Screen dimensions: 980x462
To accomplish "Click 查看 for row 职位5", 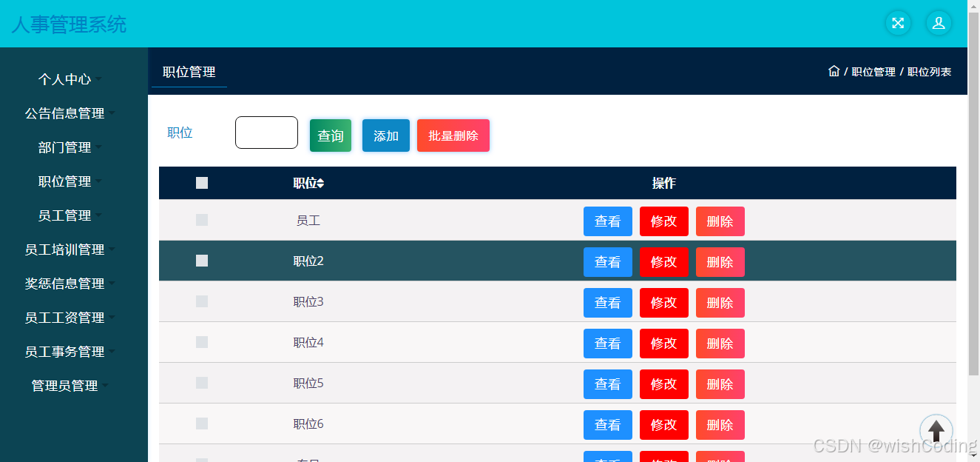I will 608,384.
